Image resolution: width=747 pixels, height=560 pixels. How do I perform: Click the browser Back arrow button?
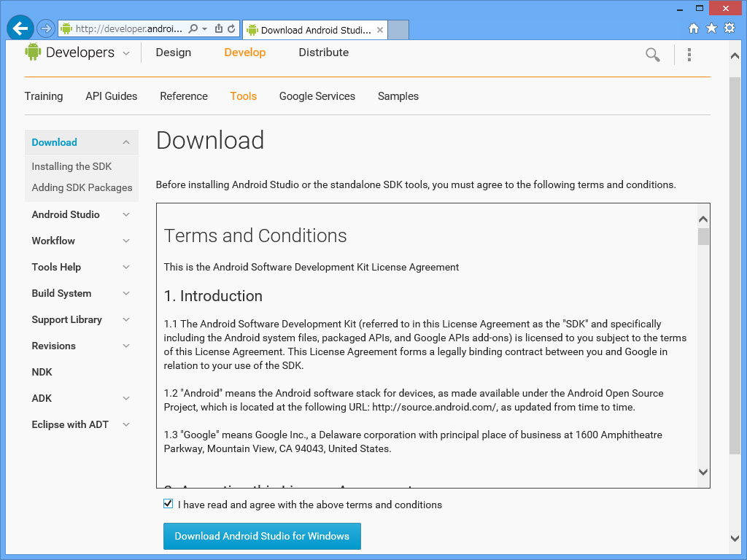pos(20,28)
